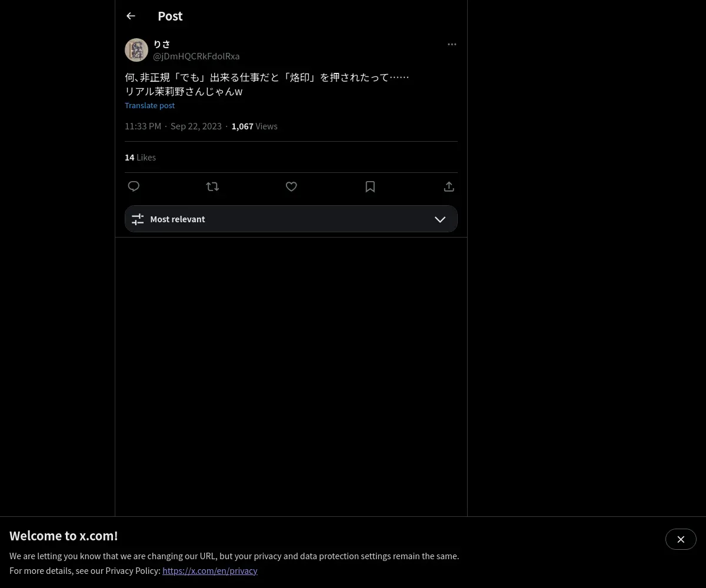Viewport: 706px width, 588px height.
Task: Click the Translate post link
Action: (x=149, y=105)
